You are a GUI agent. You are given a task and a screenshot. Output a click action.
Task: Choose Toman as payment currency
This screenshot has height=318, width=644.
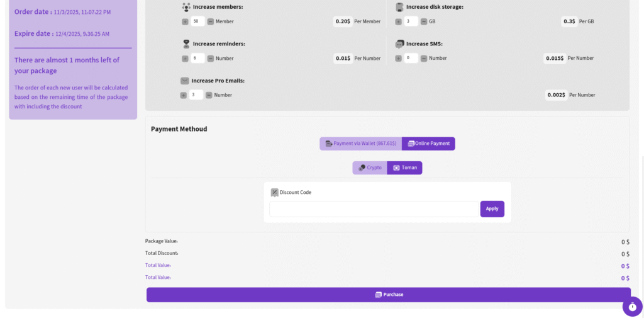pos(404,168)
